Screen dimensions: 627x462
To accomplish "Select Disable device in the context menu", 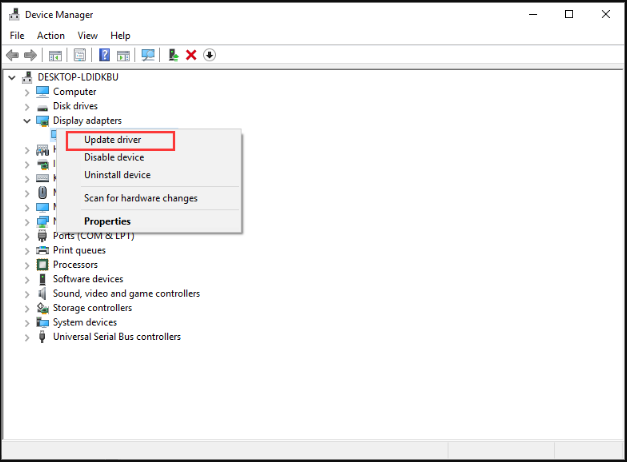I will point(114,157).
